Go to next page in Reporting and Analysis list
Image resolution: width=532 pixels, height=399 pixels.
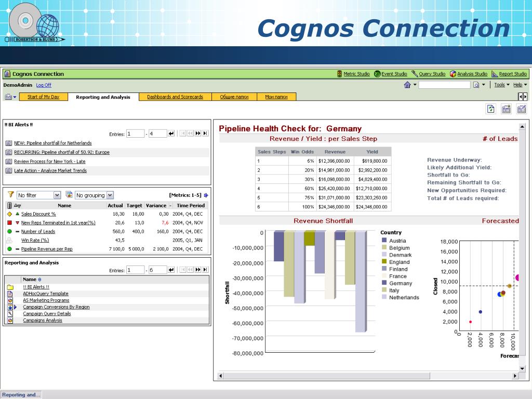(198, 270)
